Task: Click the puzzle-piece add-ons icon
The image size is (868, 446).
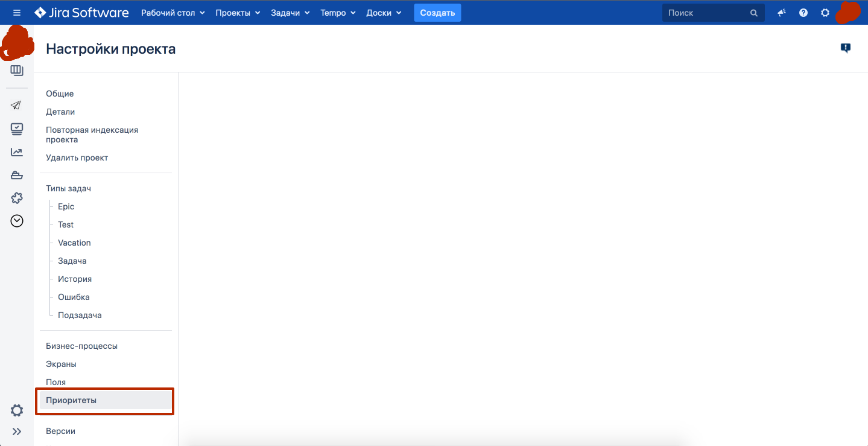Action: (17, 198)
